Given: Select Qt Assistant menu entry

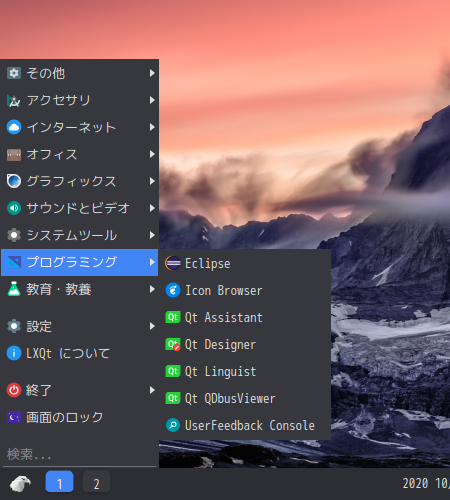Looking at the screenshot, I should [245, 317].
